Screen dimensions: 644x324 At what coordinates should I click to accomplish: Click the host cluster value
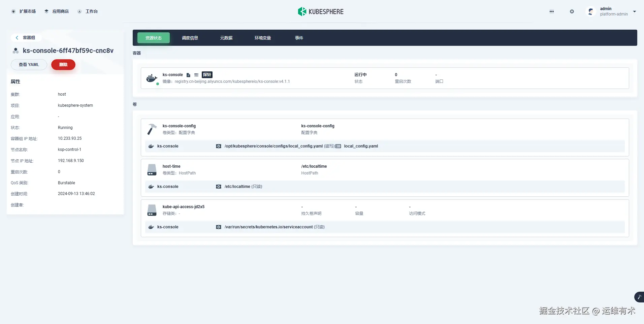(x=62, y=94)
